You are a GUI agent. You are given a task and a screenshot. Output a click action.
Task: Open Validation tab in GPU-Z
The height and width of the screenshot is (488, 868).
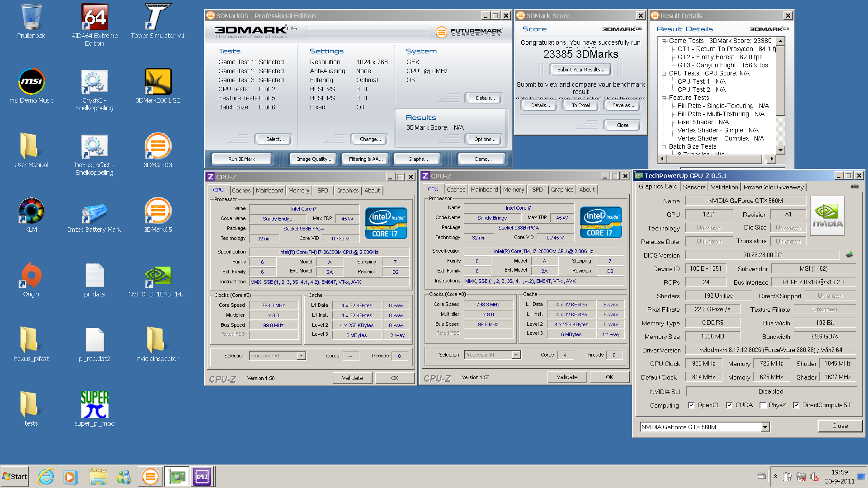[x=724, y=187]
